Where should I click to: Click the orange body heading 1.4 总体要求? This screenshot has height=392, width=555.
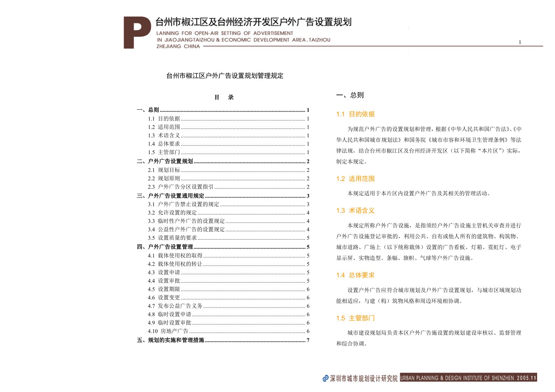(355, 275)
